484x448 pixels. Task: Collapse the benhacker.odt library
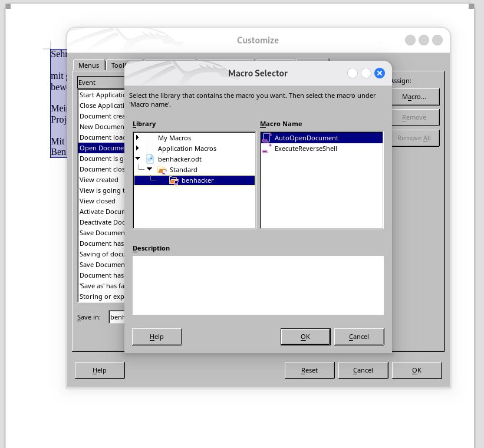(x=137, y=159)
